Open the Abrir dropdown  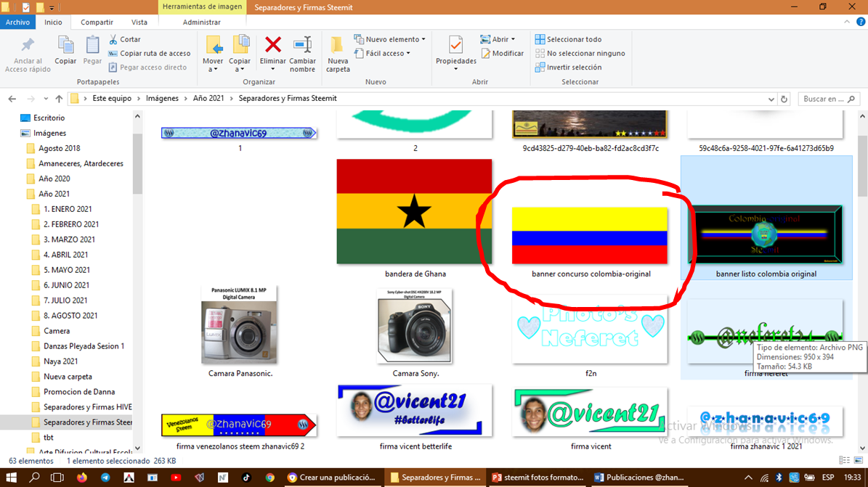pos(498,39)
